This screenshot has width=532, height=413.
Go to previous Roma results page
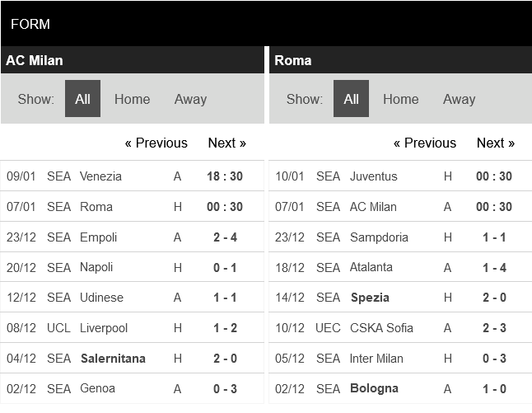click(425, 143)
